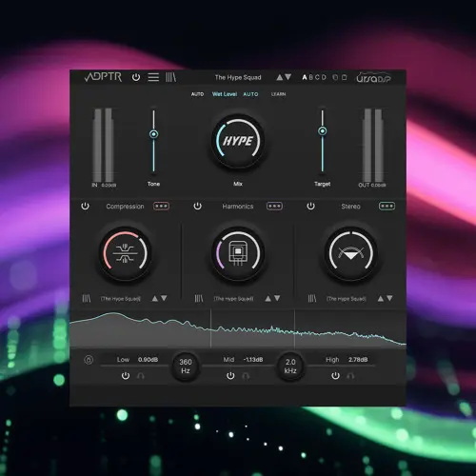
Task: Click the ursaDSP logo
Action: 373,78
